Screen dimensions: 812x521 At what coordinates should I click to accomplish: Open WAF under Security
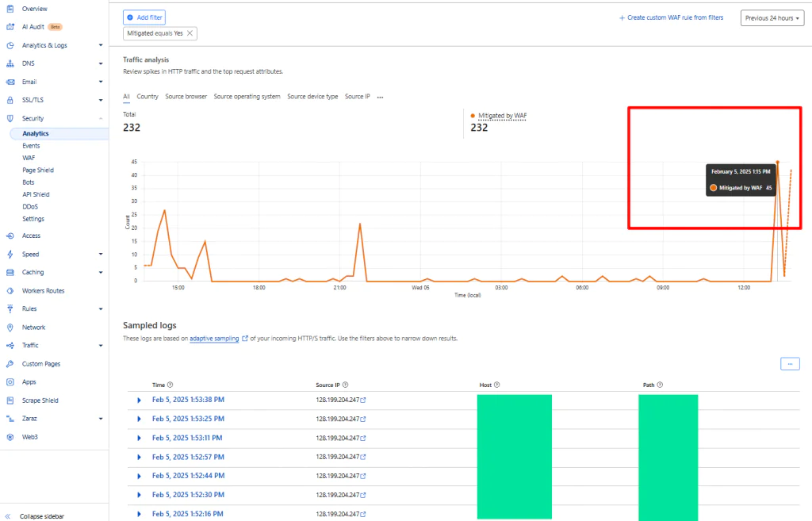29,158
